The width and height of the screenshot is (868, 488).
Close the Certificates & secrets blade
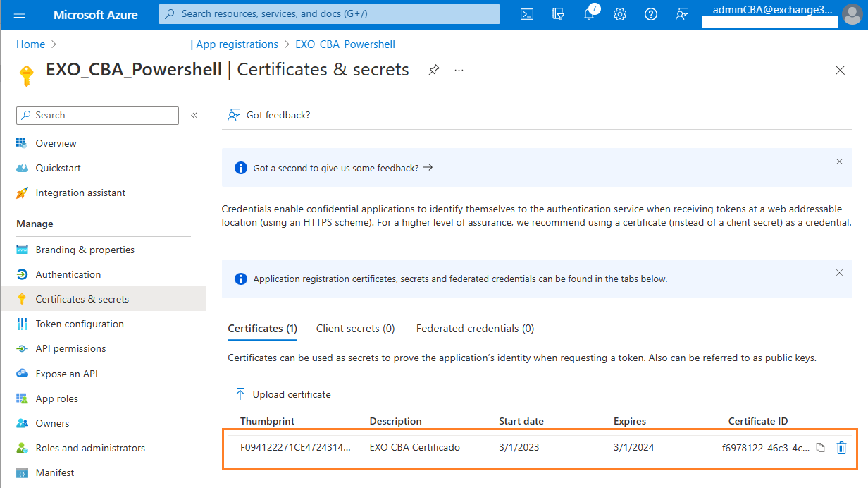click(840, 70)
